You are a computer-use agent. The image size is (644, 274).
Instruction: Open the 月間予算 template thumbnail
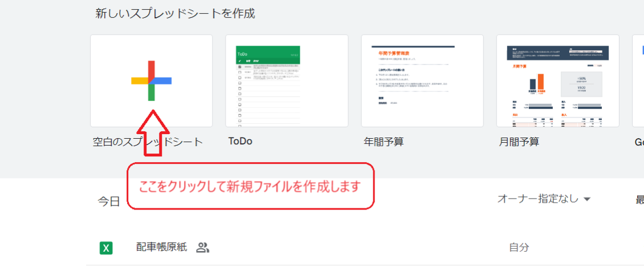coord(558,80)
